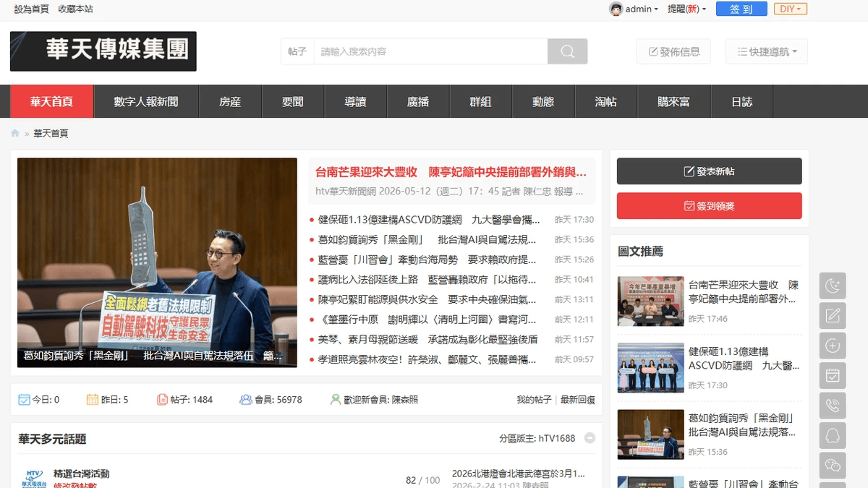Open news item 藍營憂「川習會」牽動台海局勢
The height and width of the screenshot is (488, 868).
[x=427, y=260]
